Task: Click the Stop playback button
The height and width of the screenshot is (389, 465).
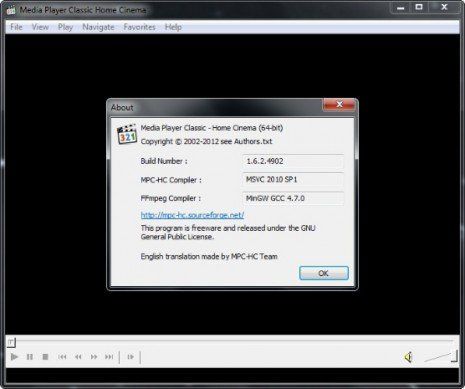Action: point(45,357)
